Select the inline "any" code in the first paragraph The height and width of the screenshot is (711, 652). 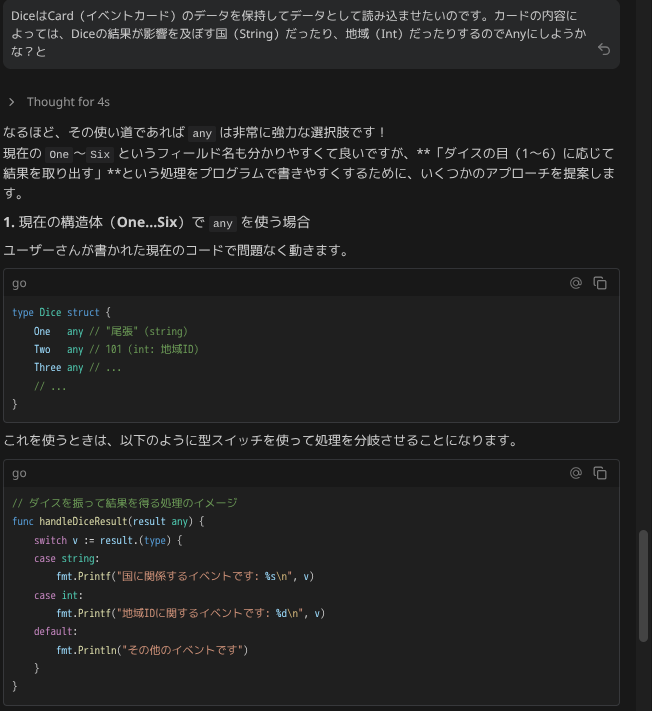tap(202, 133)
